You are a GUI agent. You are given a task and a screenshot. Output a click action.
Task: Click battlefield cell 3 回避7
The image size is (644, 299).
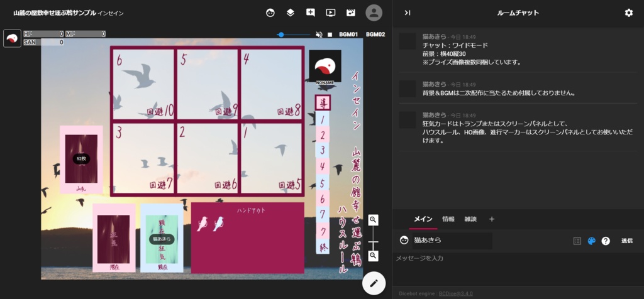pyautogui.click(x=144, y=158)
